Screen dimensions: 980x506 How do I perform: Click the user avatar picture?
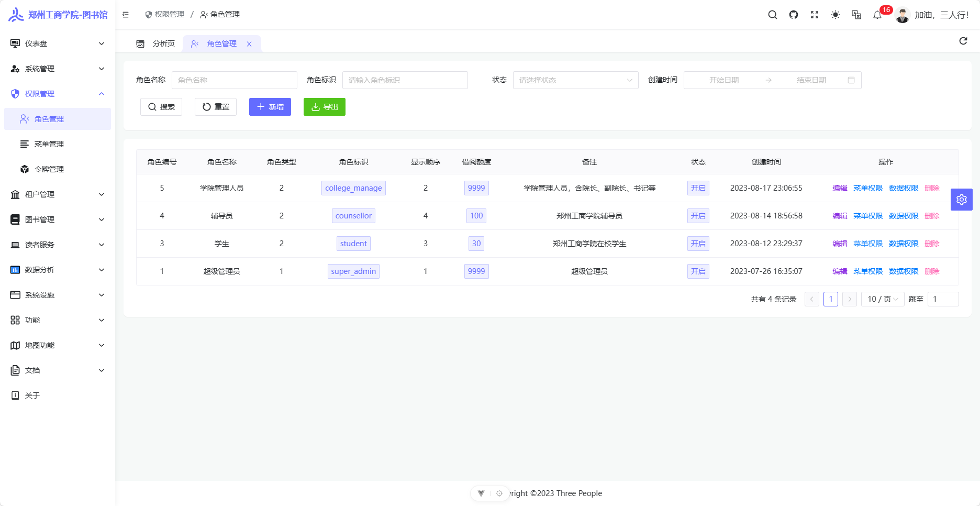[903, 15]
